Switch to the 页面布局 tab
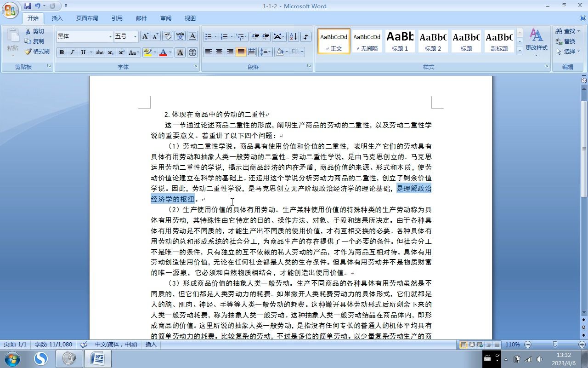The width and height of the screenshot is (588, 368). click(x=87, y=18)
